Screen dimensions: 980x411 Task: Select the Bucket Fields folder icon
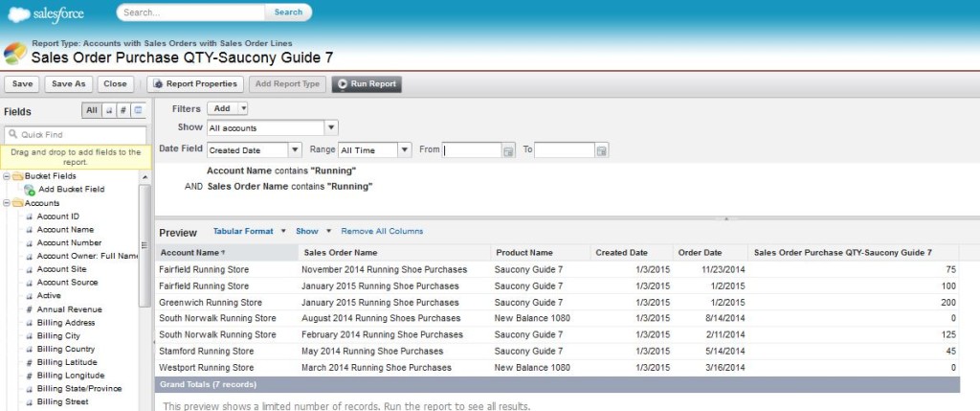tap(17, 176)
